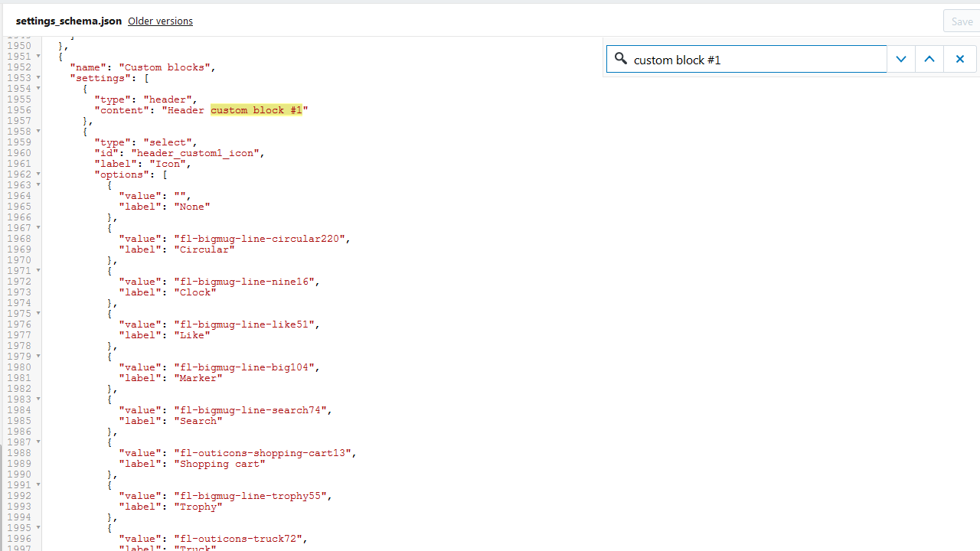This screenshot has width=980, height=551.
Task: Collapse the Truck option at line 1995
Action: [39, 527]
